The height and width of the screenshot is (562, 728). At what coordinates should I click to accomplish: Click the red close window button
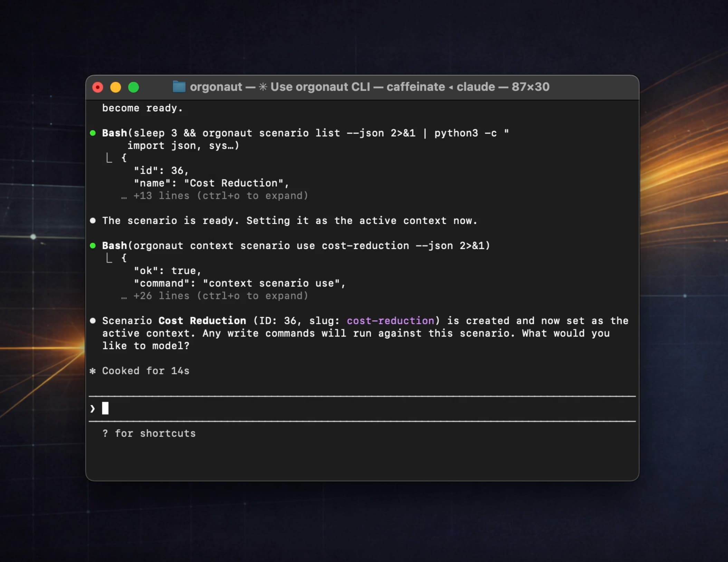[98, 87]
